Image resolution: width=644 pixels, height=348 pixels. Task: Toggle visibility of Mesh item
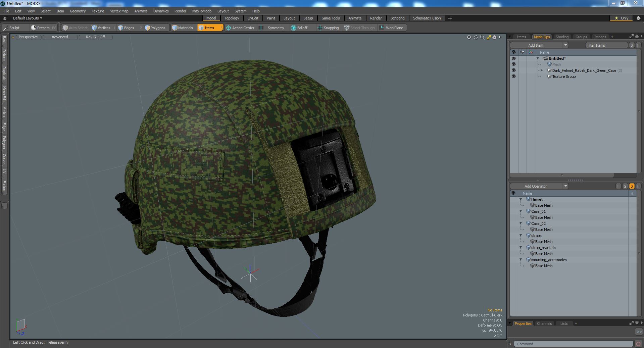pos(513,64)
